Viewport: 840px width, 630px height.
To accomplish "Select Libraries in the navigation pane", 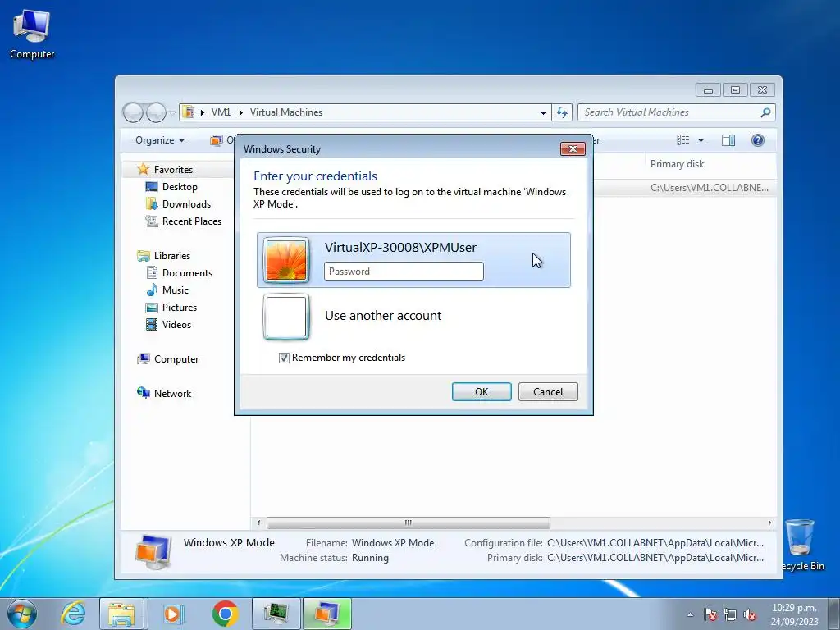I will pyautogui.click(x=172, y=256).
